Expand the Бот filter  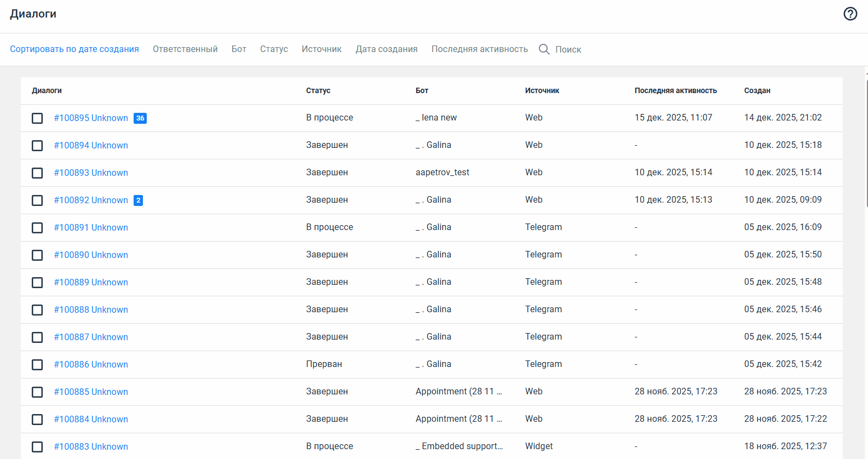point(239,49)
